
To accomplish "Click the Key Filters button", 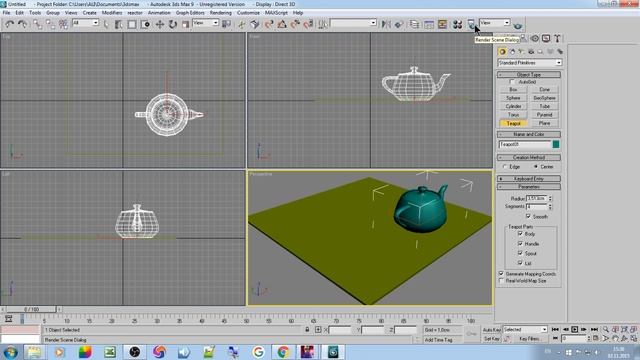I will (530, 339).
